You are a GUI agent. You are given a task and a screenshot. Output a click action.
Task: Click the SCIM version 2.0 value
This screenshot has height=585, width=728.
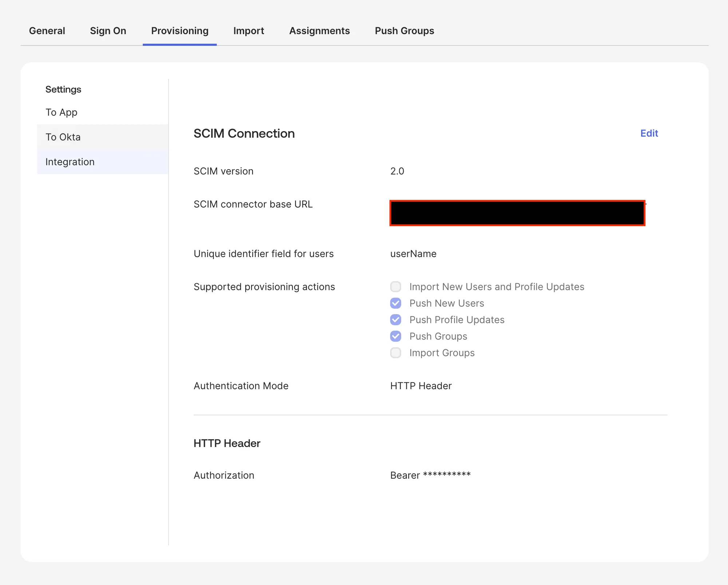click(x=397, y=171)
